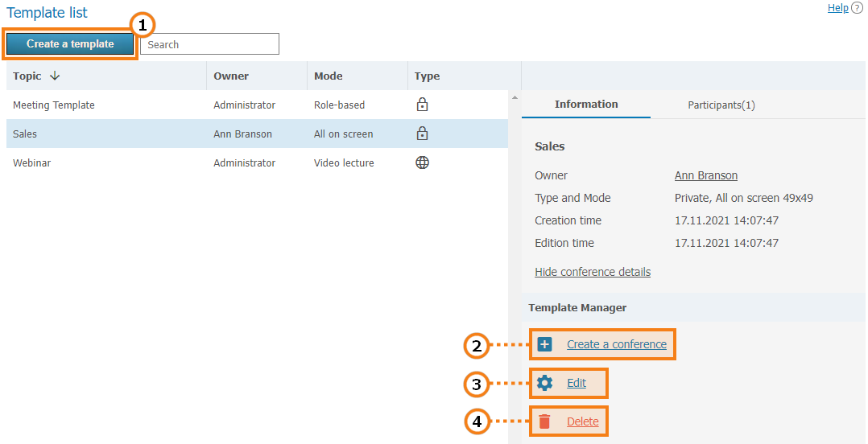
Task: Click the lock icon in Sales row
Action: coord(422,134)
